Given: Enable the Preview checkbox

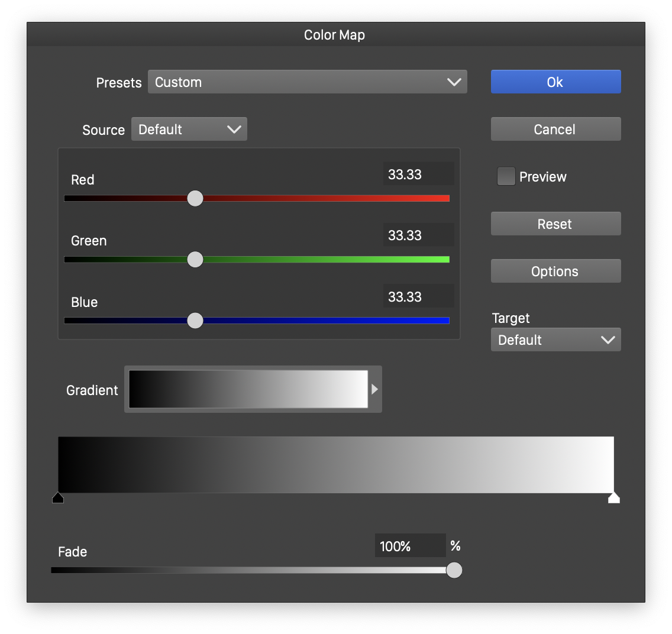Looking at the screenshot, I should (506, 176).
